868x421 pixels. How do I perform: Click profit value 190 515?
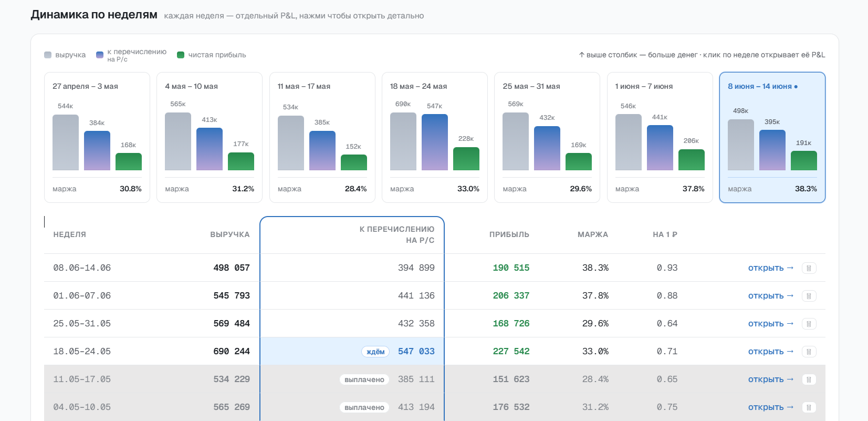tap(511, 268)
